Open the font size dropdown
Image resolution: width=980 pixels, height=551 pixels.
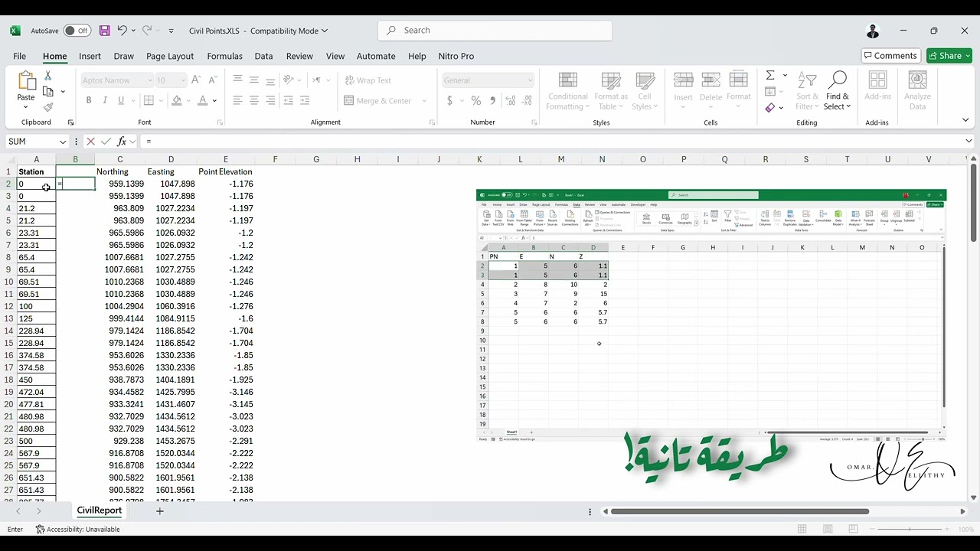(183, 80)
